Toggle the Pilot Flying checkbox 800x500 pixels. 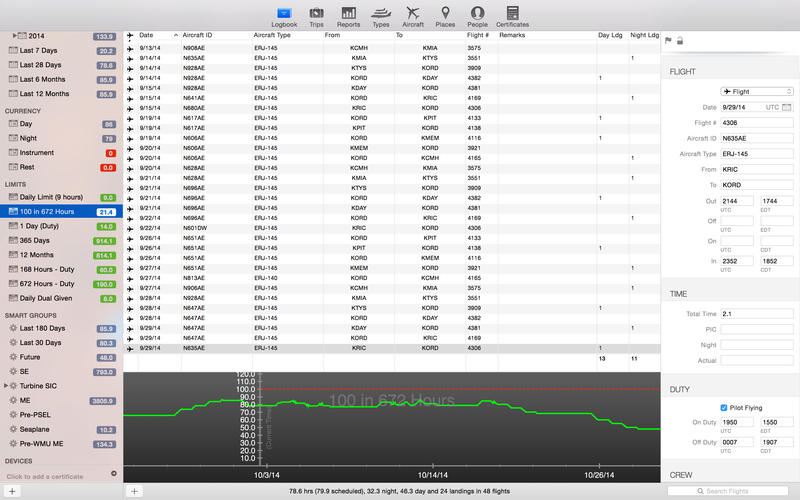tap(724, 407)
